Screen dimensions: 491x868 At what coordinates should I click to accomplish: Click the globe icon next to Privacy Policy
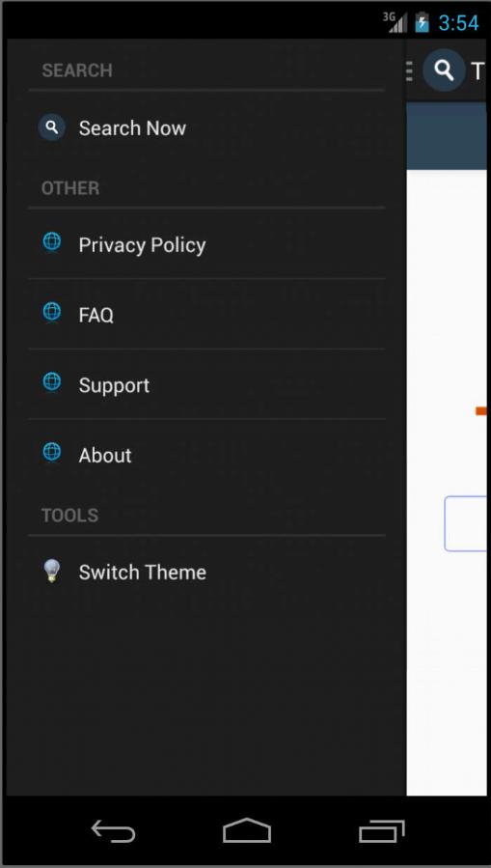52,242
